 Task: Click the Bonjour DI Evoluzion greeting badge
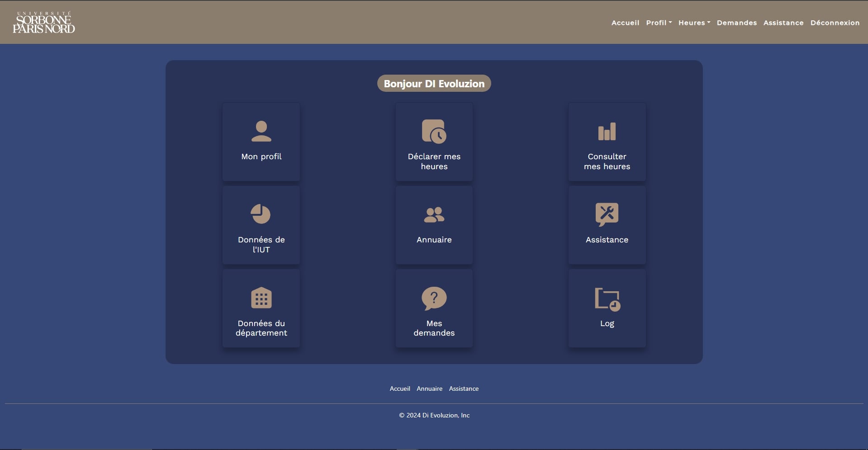pos(434,84)
